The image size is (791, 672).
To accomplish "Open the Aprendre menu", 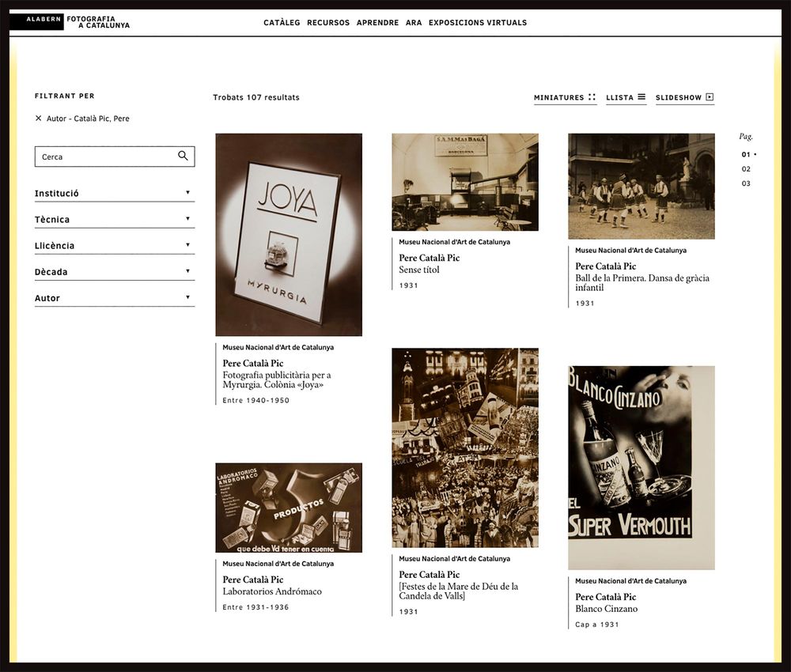I will click(x=377, y=23).
